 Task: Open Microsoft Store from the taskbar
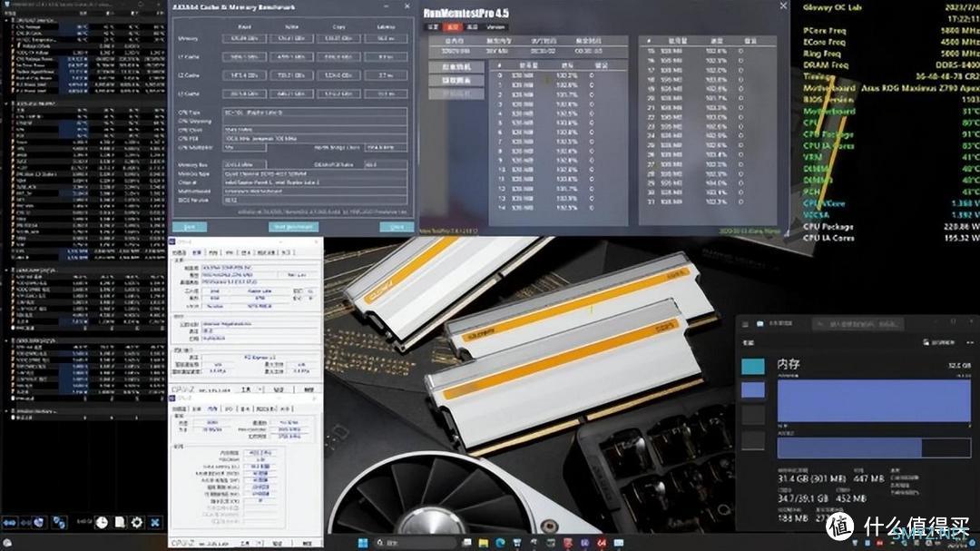[517, 543]
